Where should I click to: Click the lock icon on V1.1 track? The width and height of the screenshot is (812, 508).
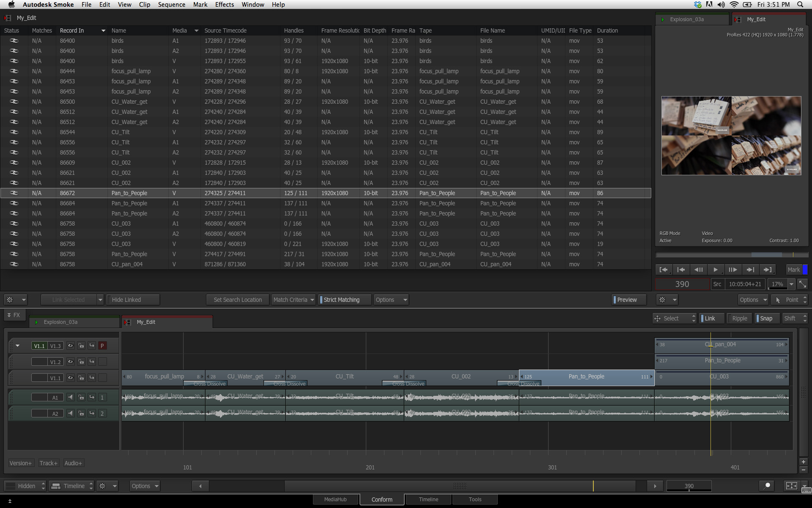click(x=81, y=378)
